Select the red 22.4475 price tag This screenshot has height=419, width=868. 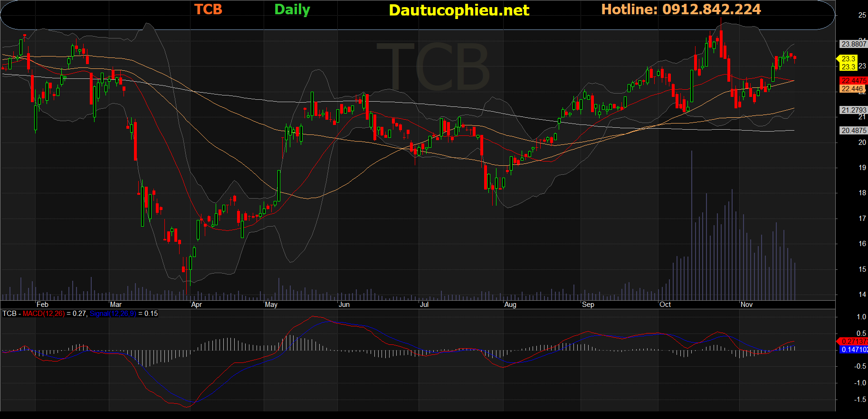[853, 81]
